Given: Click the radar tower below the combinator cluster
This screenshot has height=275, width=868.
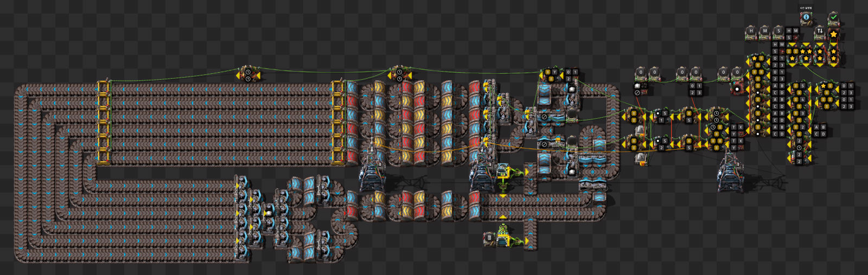Looking at the screenshot, I should coord(730,172).
